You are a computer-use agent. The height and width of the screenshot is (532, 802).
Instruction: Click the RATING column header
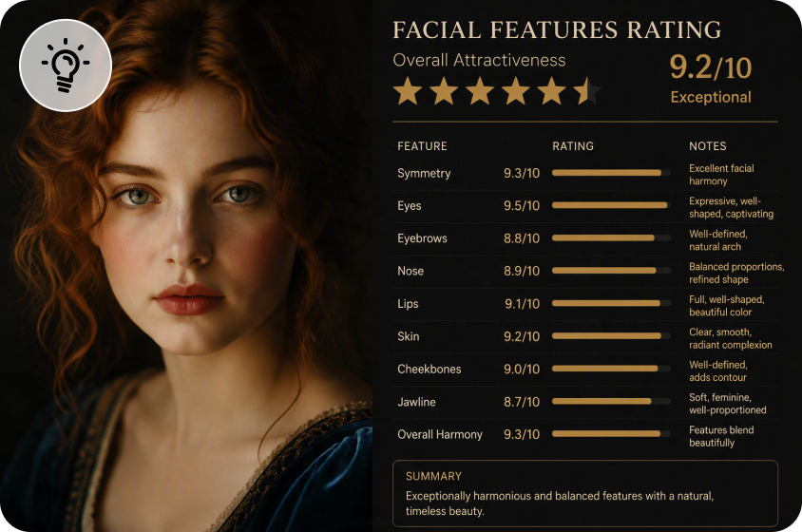573,146
